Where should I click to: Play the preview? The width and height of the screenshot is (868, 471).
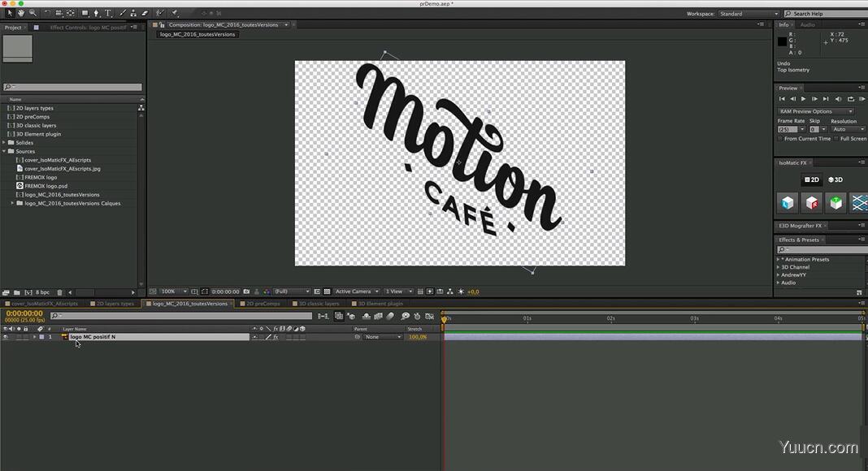803,99
